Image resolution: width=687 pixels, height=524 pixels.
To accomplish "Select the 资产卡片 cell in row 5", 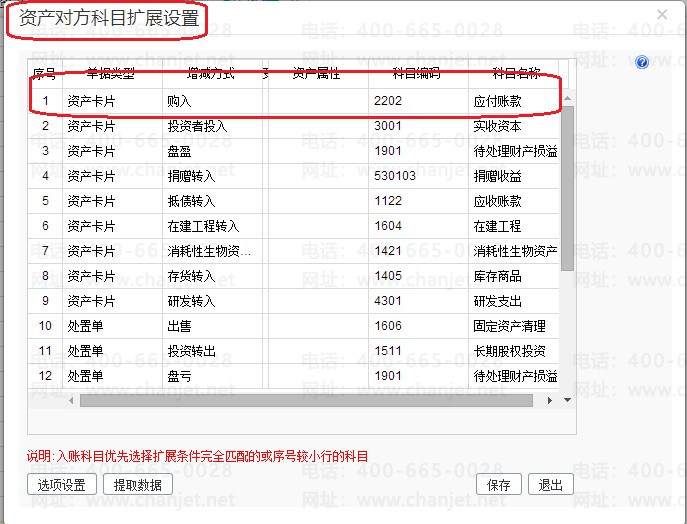I will pyautogui.click(x=112, y=201).
